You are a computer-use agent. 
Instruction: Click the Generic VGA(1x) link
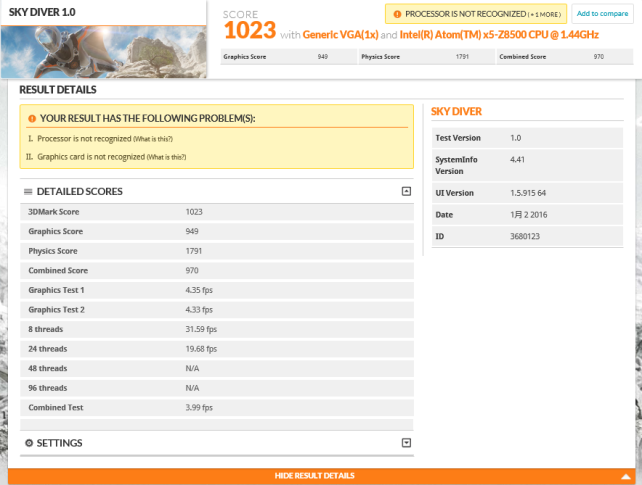click(340, 35)
